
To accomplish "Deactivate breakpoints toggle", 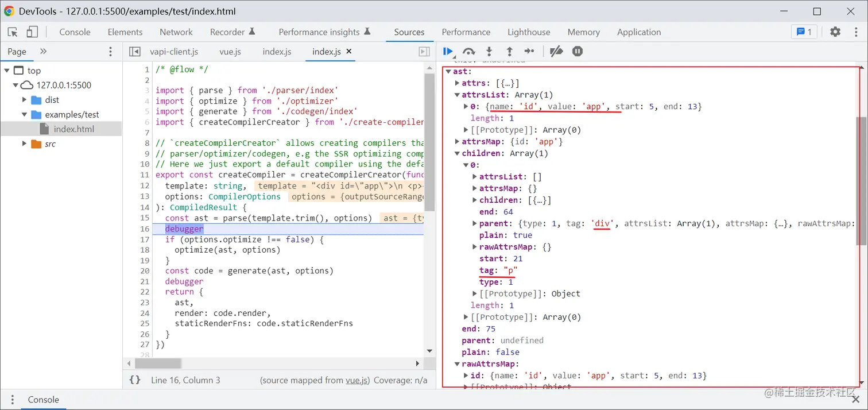I will pos(556,52).
